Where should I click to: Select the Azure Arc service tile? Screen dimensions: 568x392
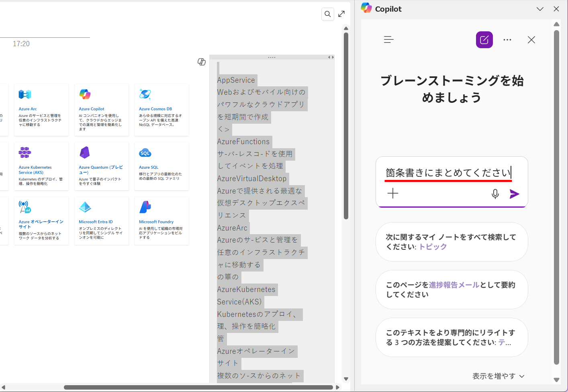point(41,110)
